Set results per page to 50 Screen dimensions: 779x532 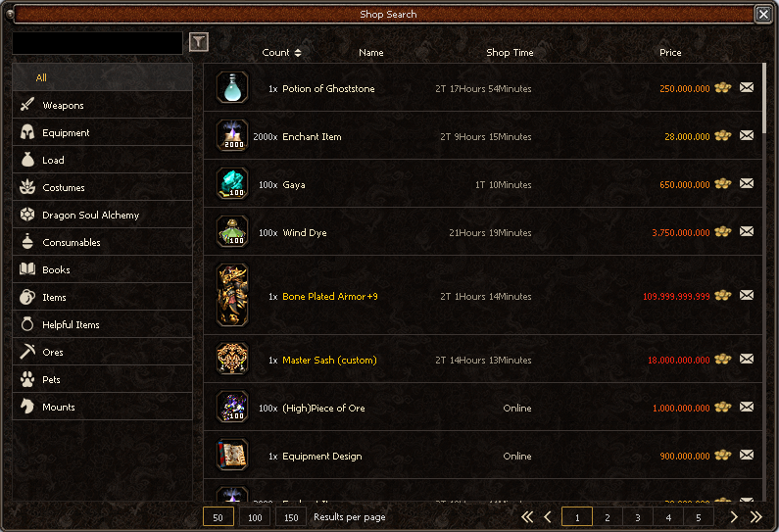point(219,517)
